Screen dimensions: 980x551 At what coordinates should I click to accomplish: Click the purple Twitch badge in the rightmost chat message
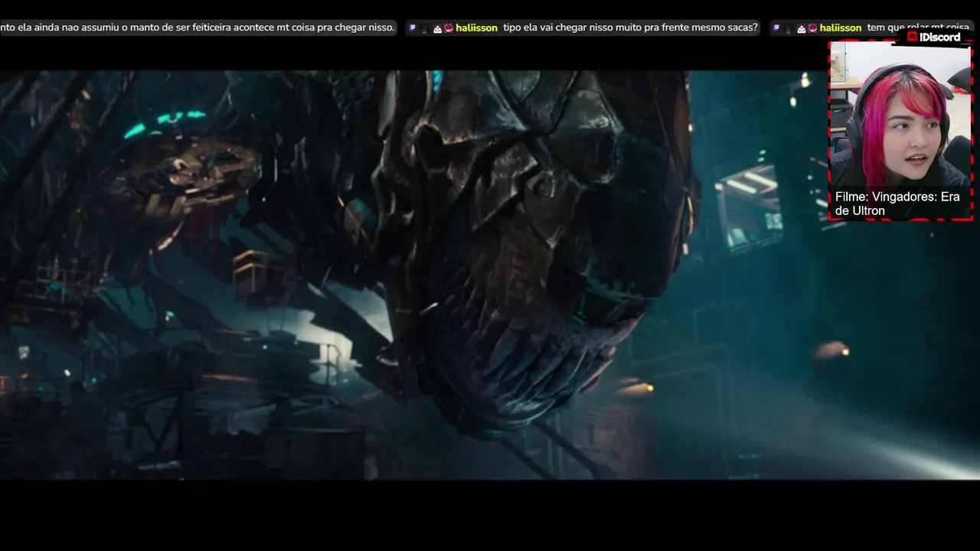tap(776, 28)
